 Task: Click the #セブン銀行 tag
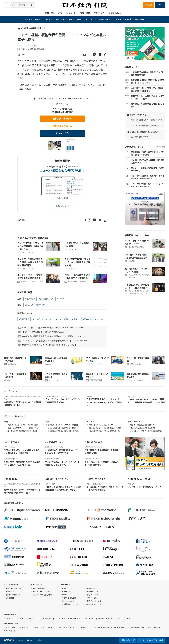point(30,299)
